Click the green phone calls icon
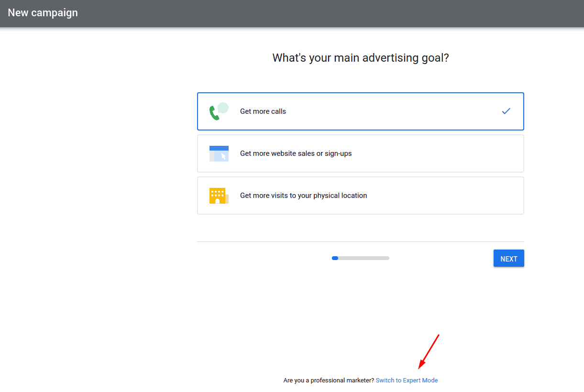Screen dimensions: 584x392 (219, 111)
